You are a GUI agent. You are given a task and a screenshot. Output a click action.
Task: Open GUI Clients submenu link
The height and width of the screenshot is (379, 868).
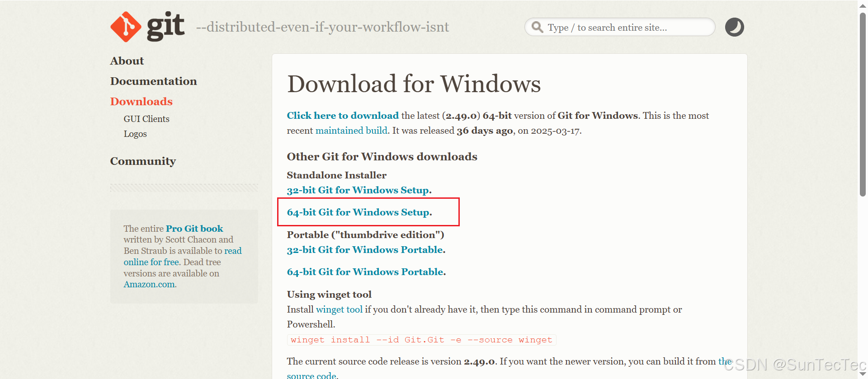tap(146, 119)
